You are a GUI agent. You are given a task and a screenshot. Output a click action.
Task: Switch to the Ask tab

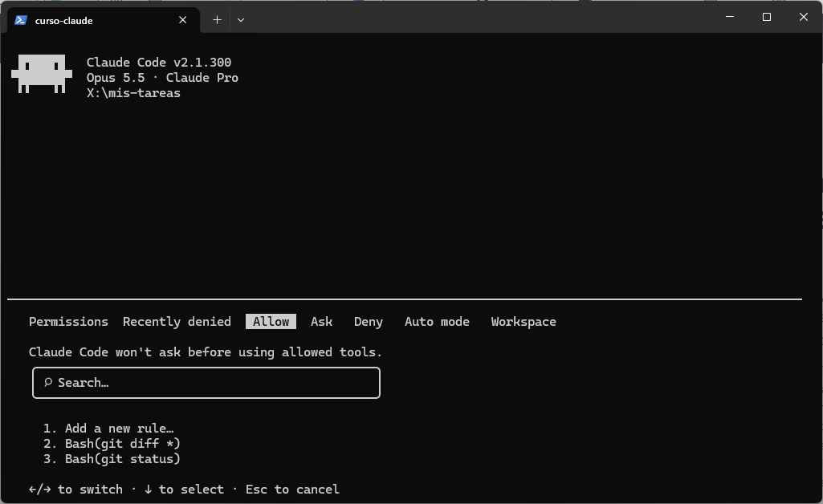321,322
